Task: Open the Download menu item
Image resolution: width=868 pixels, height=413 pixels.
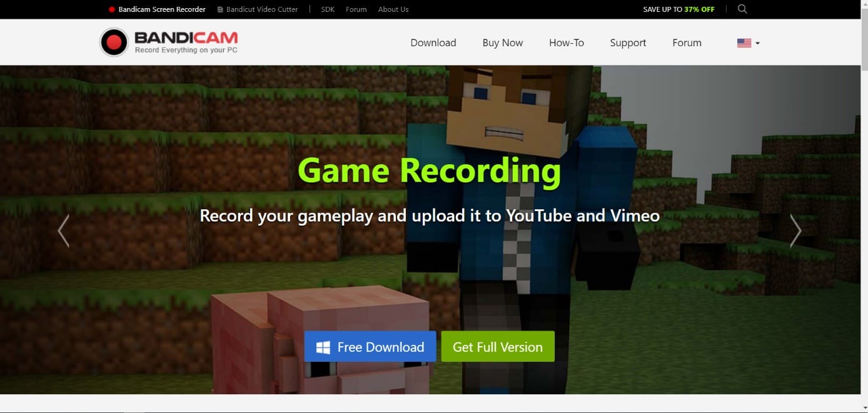Action: [x=433, y=42]
